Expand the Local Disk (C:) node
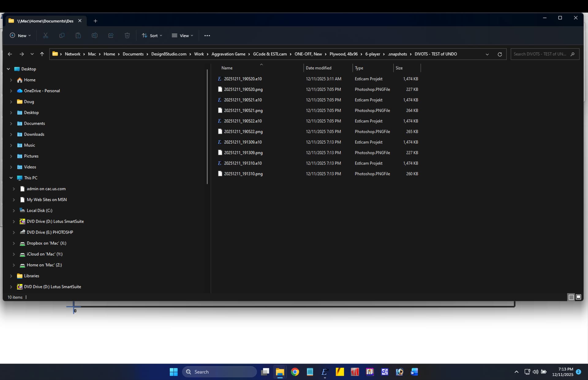Image resolution: width=588 pixels, height=380 pixels. click(14, 211)
